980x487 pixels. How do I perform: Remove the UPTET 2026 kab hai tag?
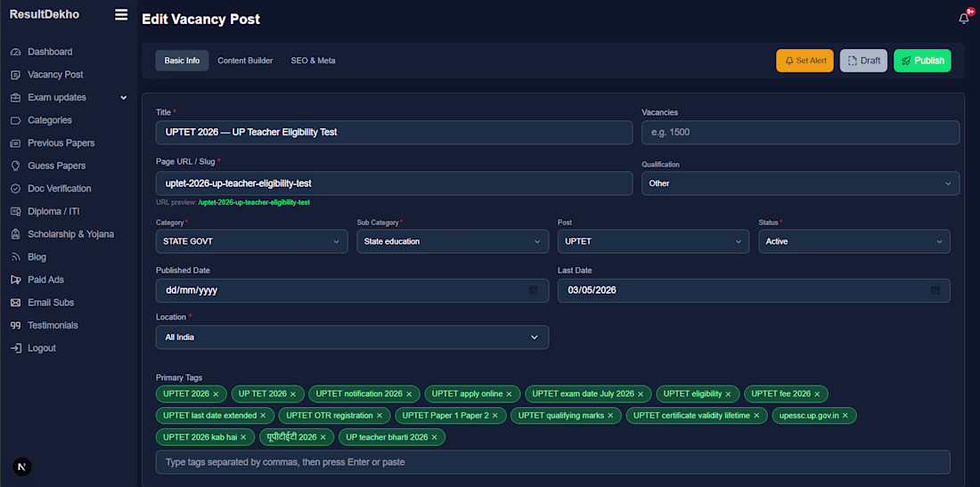point(243,437)
